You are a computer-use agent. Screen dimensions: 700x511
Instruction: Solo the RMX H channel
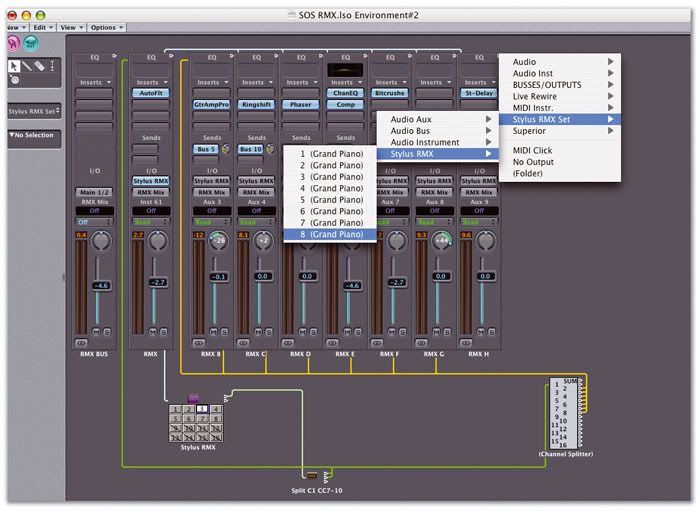(492, 332)
